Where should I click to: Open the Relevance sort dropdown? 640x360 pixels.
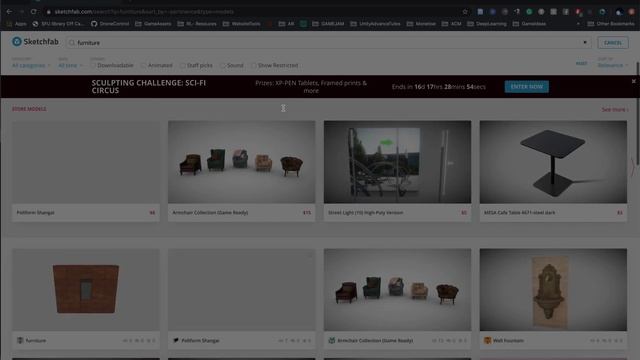(x=613, y=65)
